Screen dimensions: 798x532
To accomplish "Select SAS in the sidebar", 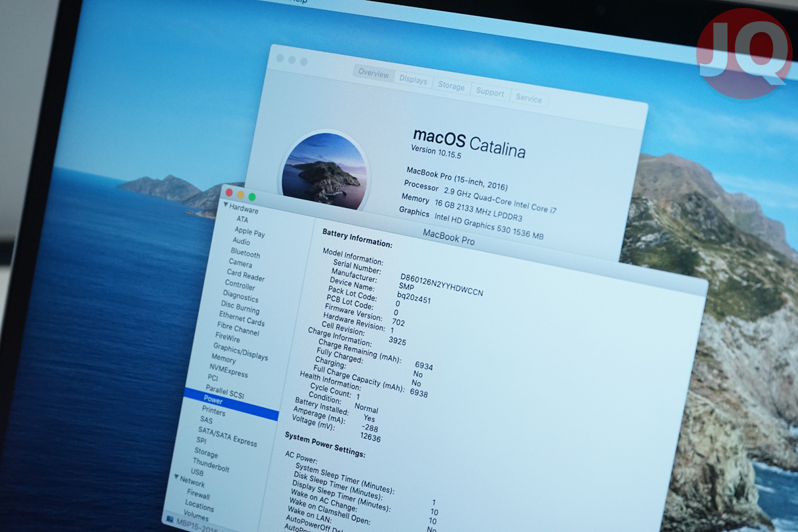I will coord(206,421).
